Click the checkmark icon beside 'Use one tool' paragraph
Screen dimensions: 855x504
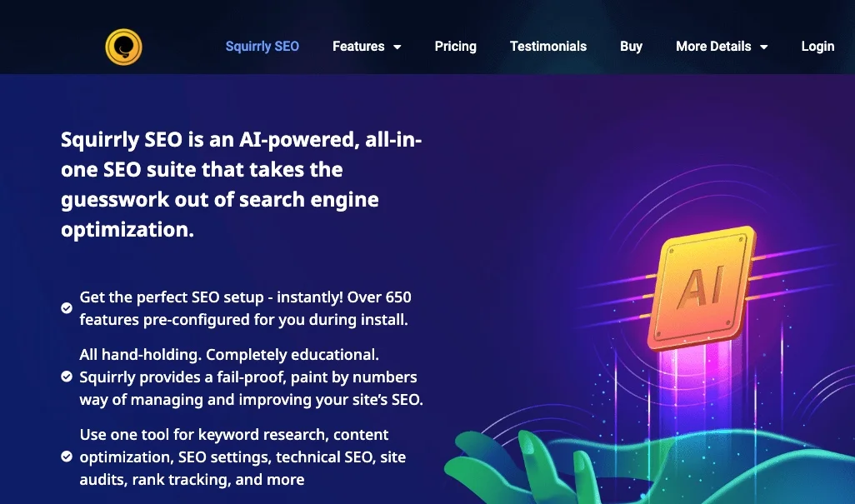click(x=67, y=457)
